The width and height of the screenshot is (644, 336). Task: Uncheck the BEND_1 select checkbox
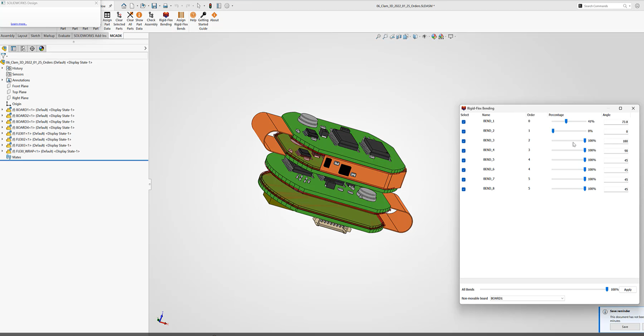pos(464,122)
